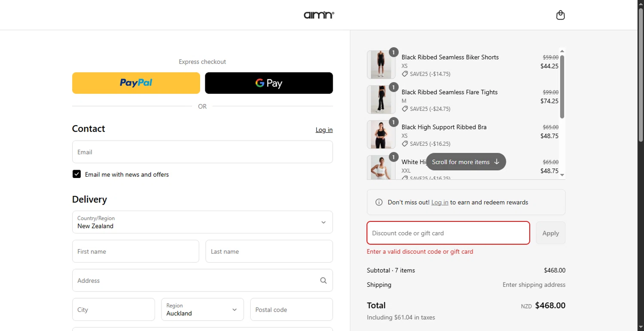Click Log in link in rewards notice
The height and width of the screenshot is (331, 644).
(440, 202)
